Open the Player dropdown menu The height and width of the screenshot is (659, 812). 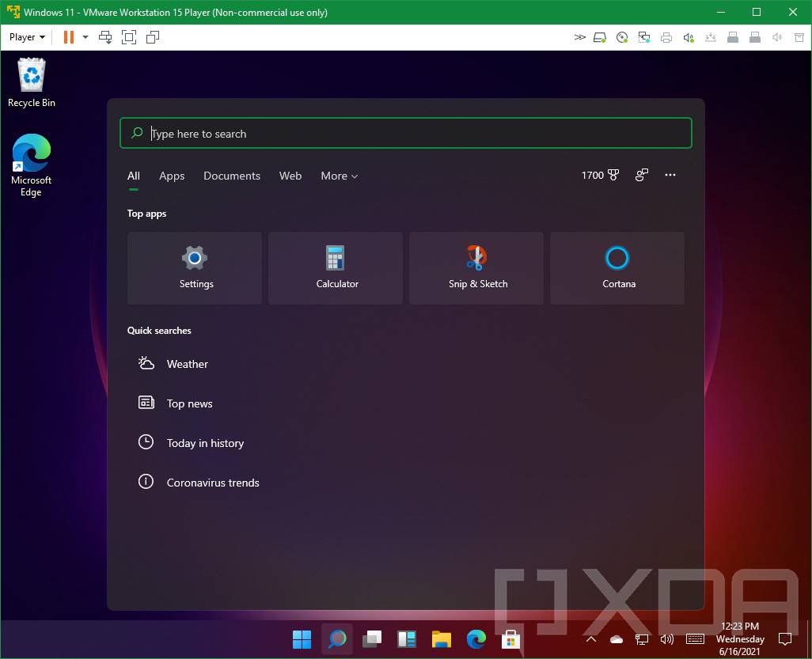27,37
